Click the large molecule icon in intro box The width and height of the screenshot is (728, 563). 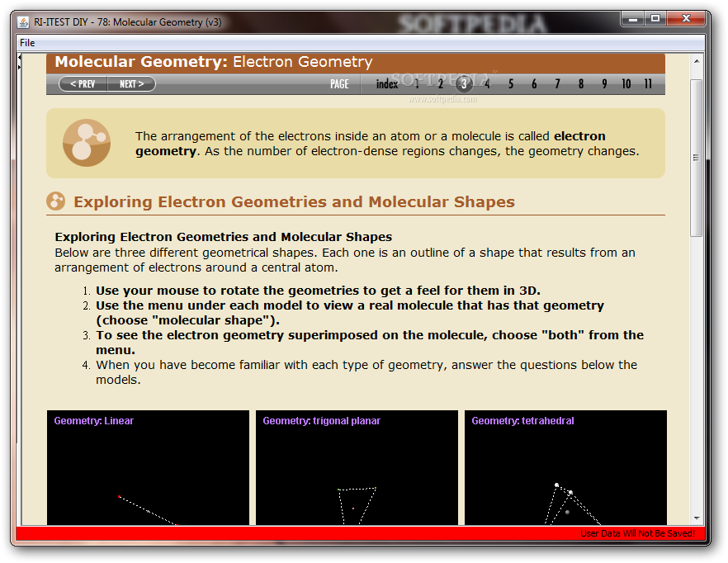(x=87, y=143)
